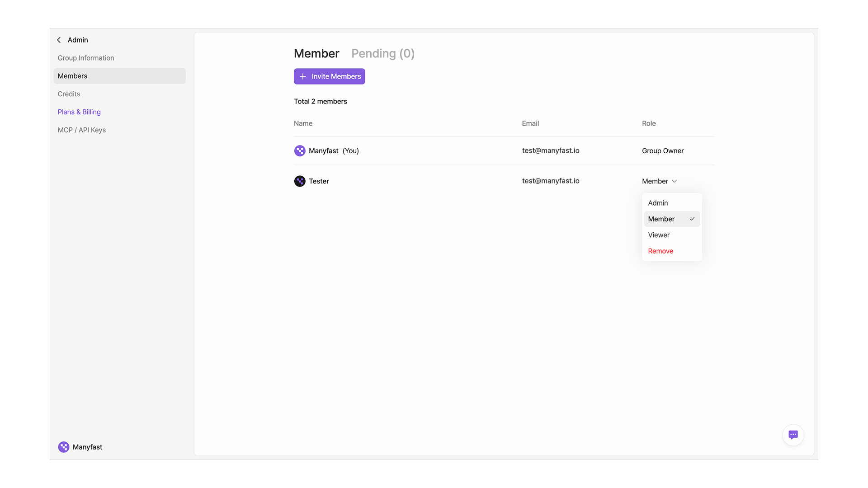Click the checkmark next to Member option
The height and width of the screenshot is (488, 868).
[692, 219]
